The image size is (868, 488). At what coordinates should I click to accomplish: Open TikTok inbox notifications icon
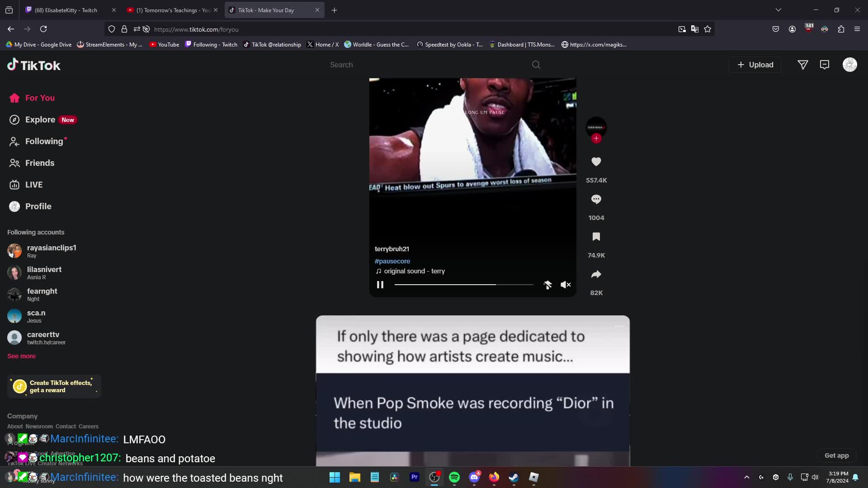(x=825, y=65)
